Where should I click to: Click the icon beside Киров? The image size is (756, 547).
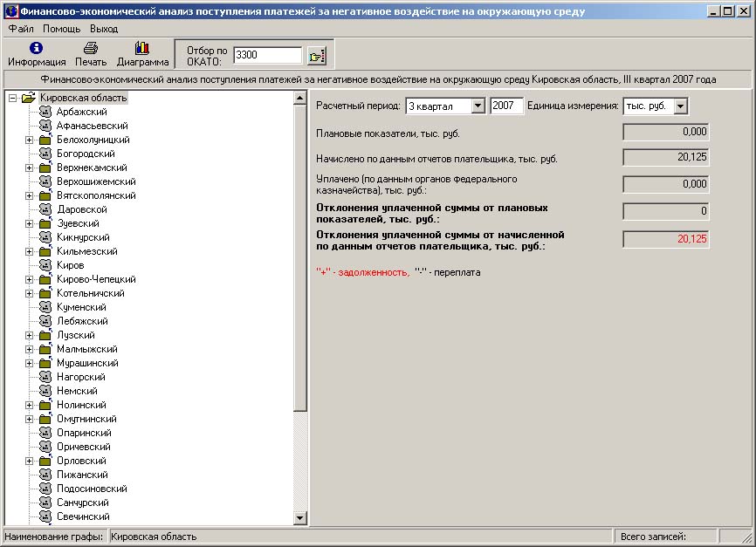45,265
